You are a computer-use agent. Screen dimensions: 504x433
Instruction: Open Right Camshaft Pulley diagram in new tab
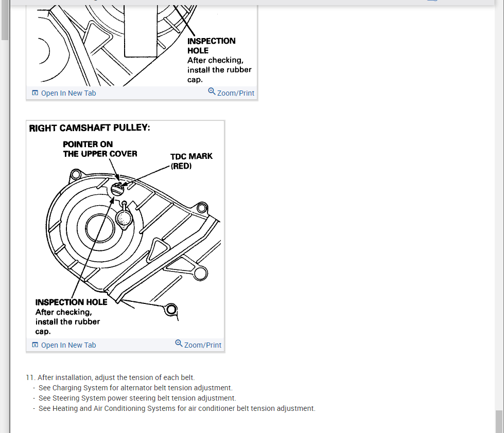64,345
